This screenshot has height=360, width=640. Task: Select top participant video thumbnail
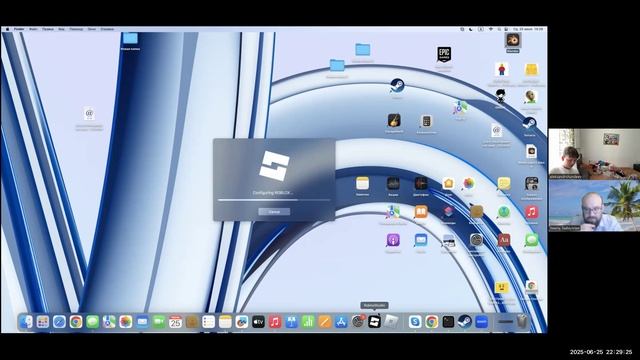[x=594, y=154]
